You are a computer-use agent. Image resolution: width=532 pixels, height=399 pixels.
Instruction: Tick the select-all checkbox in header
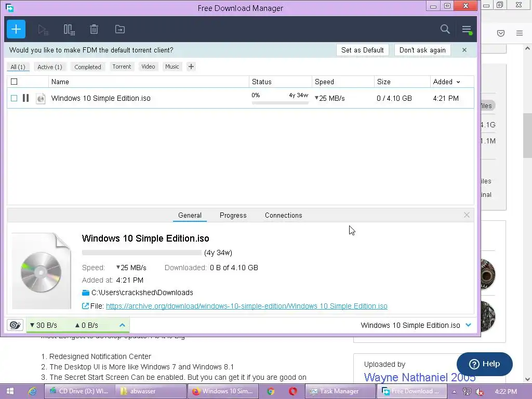coord(14,82)
